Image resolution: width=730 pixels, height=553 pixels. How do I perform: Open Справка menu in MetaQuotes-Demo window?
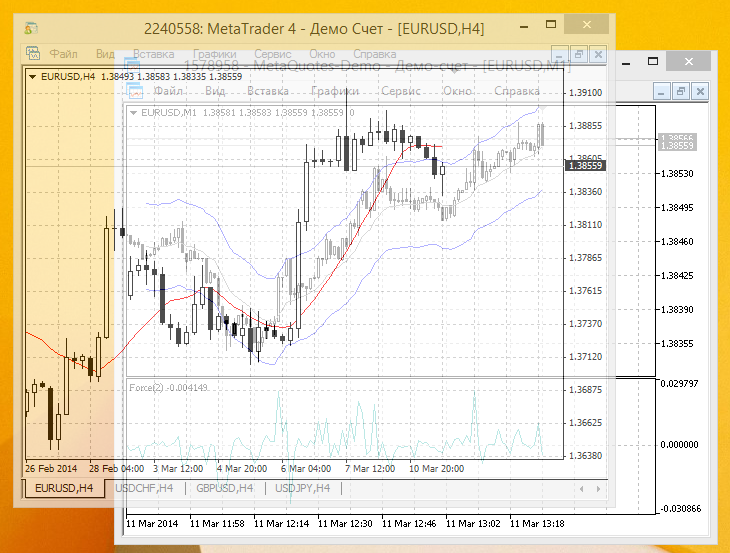coord(517,91)
